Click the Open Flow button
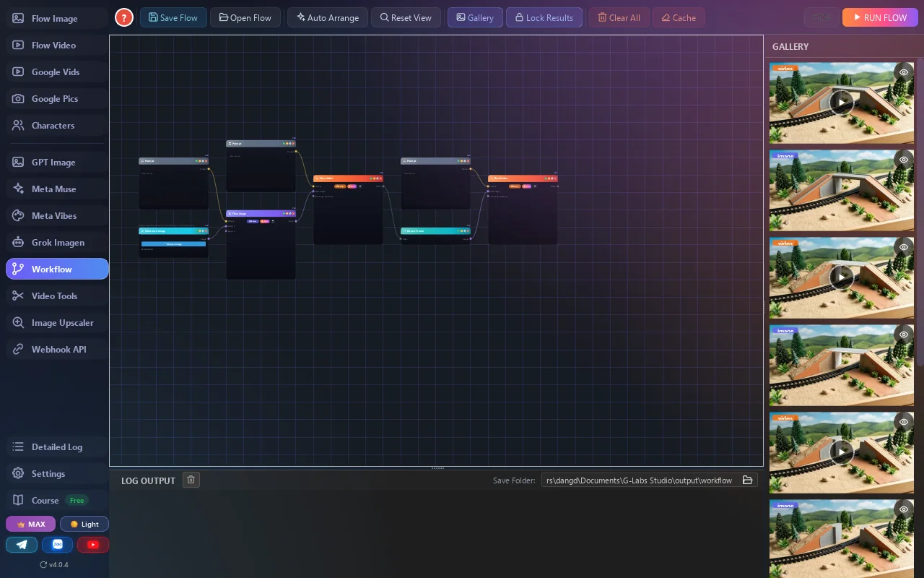The image size is (924, 578). [x=245, y=17]
